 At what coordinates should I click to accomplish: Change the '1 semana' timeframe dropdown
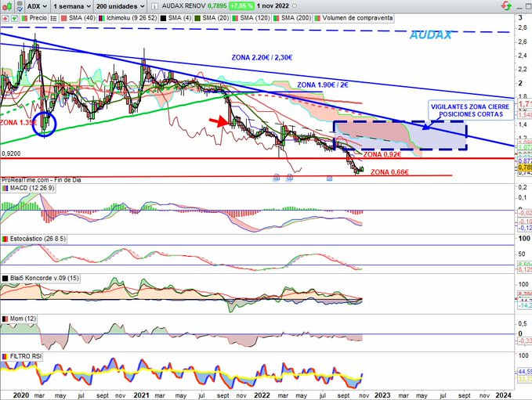pyautogui.click(x=72, y=6)
